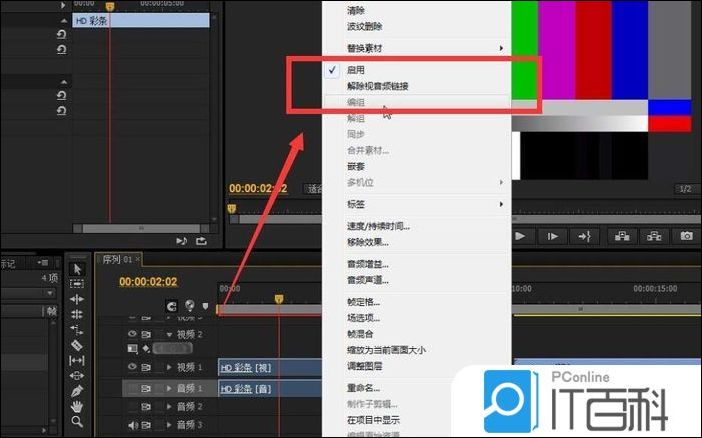Click the timeline playhead marker
The image size is (702, 438).
pyautogui.click(x=279, y=299)
